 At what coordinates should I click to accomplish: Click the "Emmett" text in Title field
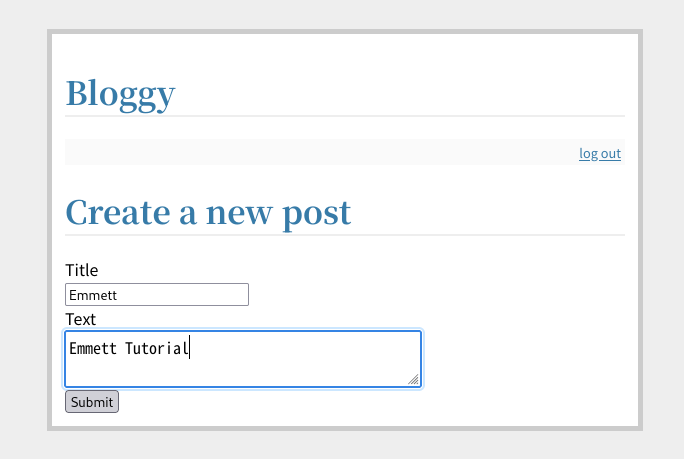click(93, 295)
